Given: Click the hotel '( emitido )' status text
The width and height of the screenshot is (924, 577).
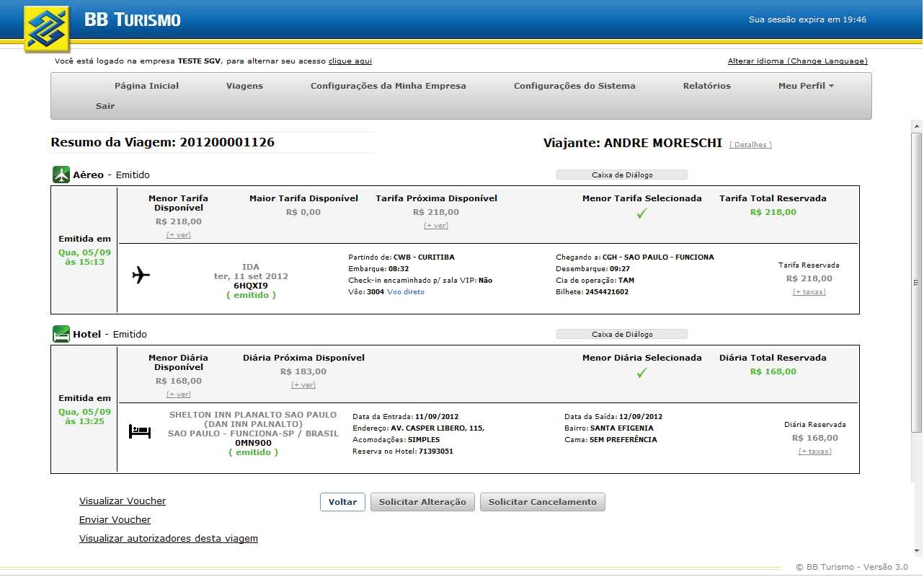Looking at the screenshot, I should pyautogui.click(x=254, y=452).
